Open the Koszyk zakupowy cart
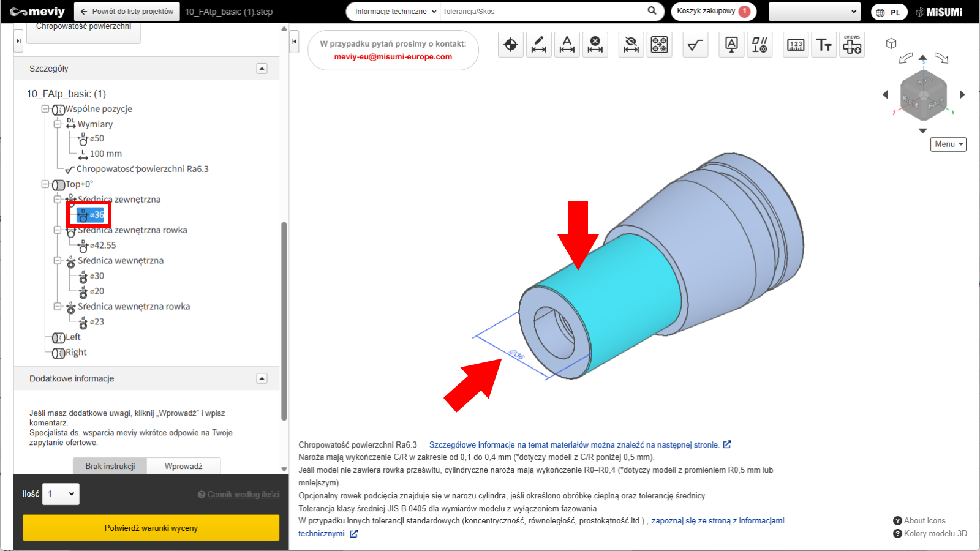The width and height of the screenshot is (980, 551). (x=713, y=12)
